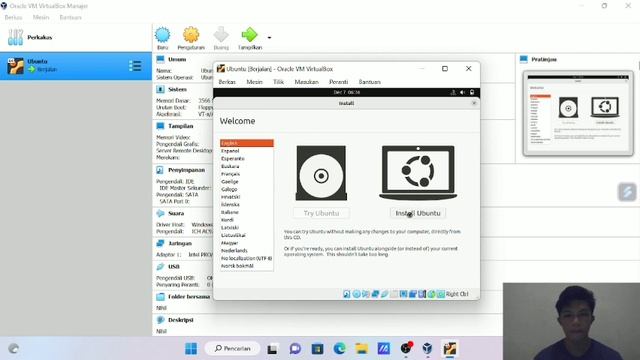
Task: Click the Pencarian taskbar search box
Action: click(232, 349)
